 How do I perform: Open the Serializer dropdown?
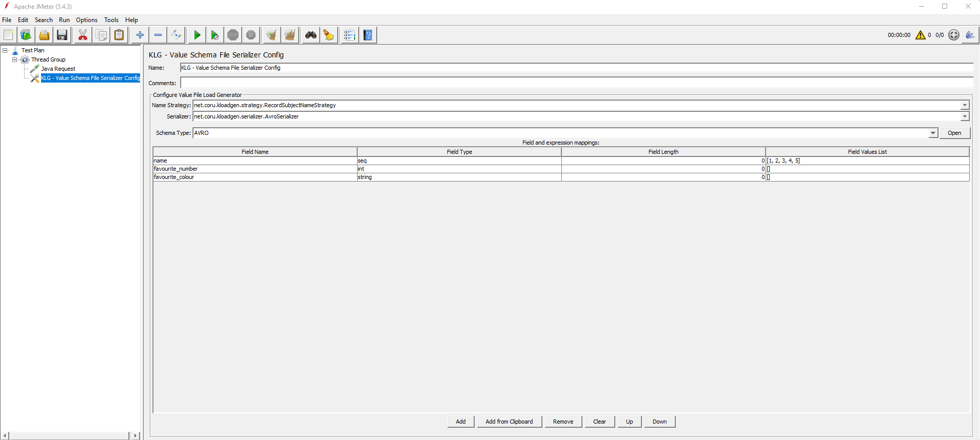coord(965,116)
